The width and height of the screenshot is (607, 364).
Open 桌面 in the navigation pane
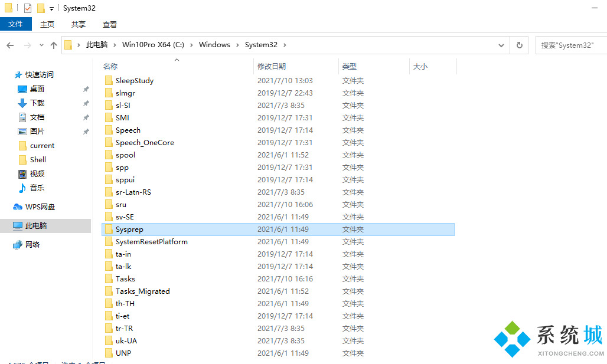[37, 89]
